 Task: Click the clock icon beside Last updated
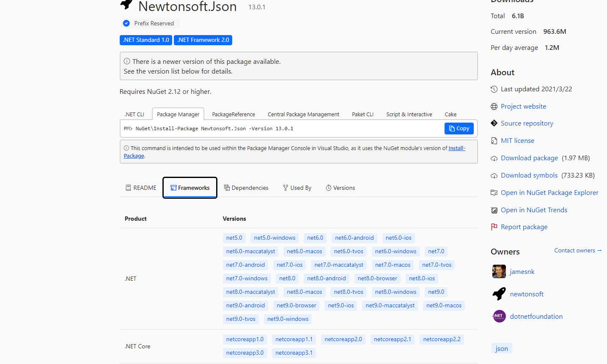494,89
